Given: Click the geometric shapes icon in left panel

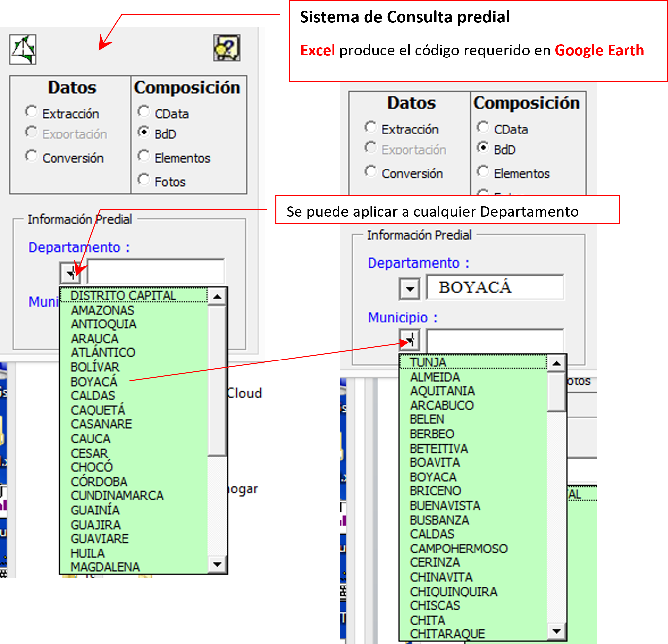Looking at the screenshot, I should (23, 50).
